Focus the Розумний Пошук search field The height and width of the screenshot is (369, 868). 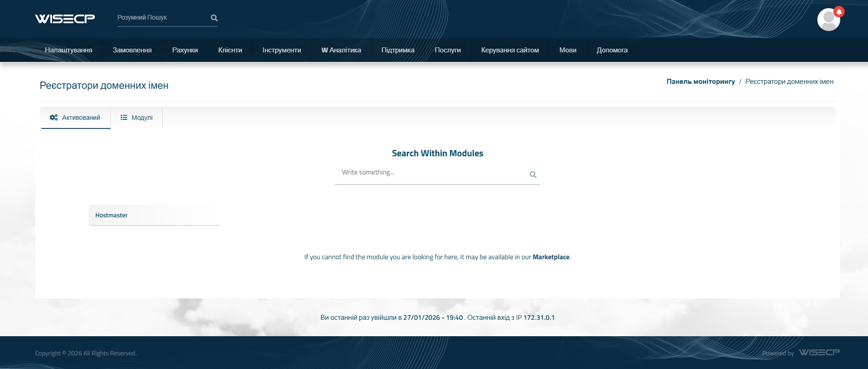162,18
